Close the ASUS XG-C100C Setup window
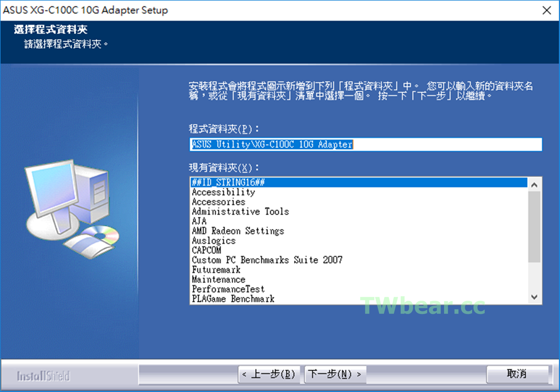The image size is (560, 392). click(547, 10)
